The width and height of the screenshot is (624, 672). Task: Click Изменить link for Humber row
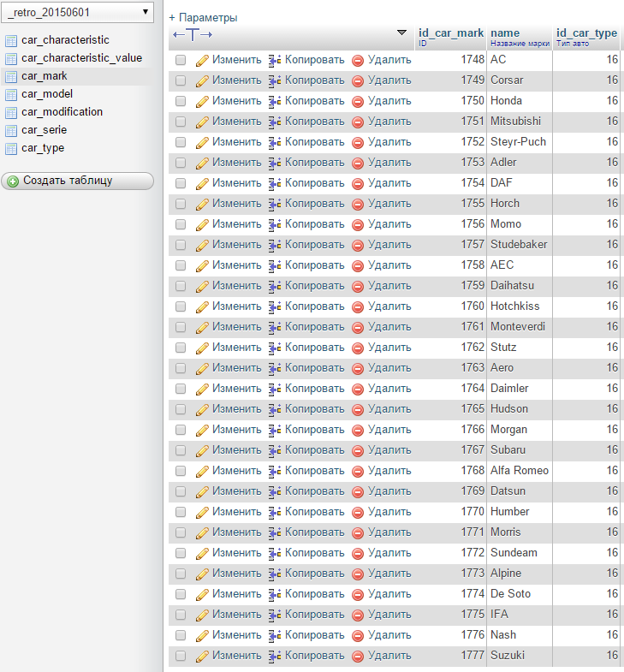coord(236,512)
